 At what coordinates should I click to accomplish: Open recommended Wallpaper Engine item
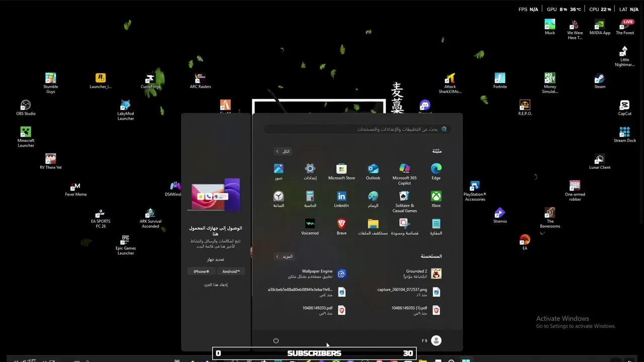316,274
